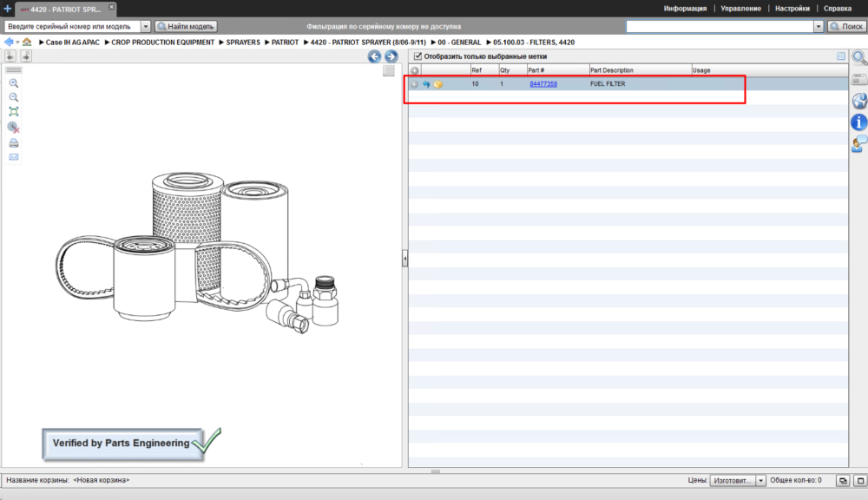Image resolution: width=868 pixels, height=500 pixels.
Task: Open the card icon below magnifier in right sidebar
Action: 859,79
